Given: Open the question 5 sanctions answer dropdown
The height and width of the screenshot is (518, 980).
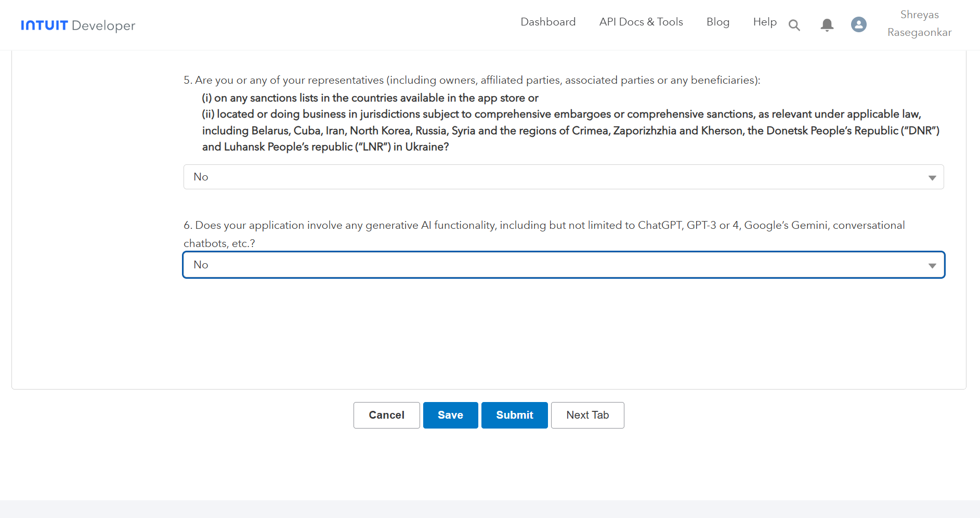Looking at the screenshot, I should [x=556, y=177].
